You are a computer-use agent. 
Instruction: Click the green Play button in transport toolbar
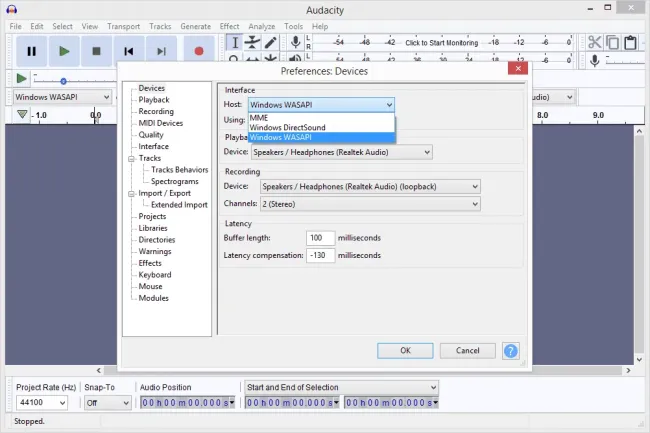pyautogui.click(x=64, y=51)
